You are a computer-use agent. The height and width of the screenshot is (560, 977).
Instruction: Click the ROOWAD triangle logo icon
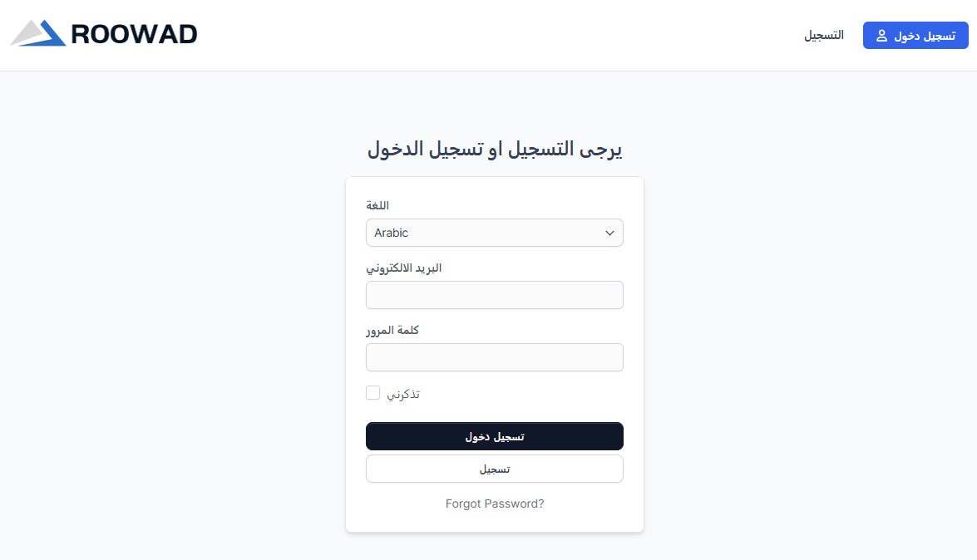[38, 33]
